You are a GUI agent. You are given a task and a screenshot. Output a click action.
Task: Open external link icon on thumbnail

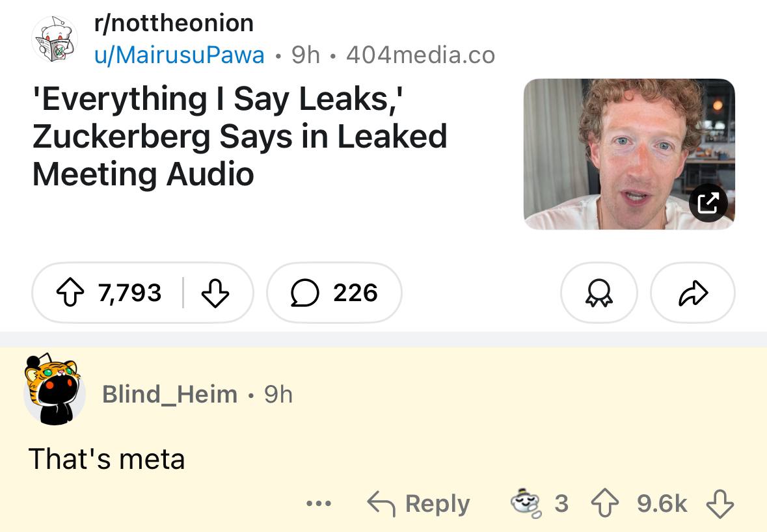(708, 204)
